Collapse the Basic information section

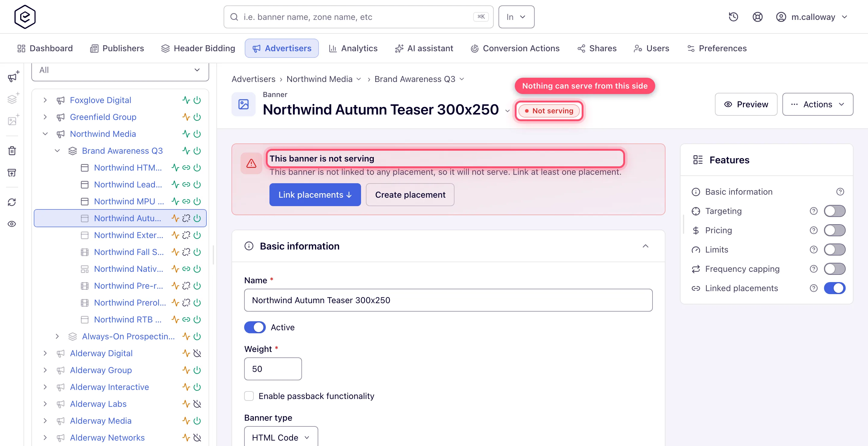[x=646, y=246]
